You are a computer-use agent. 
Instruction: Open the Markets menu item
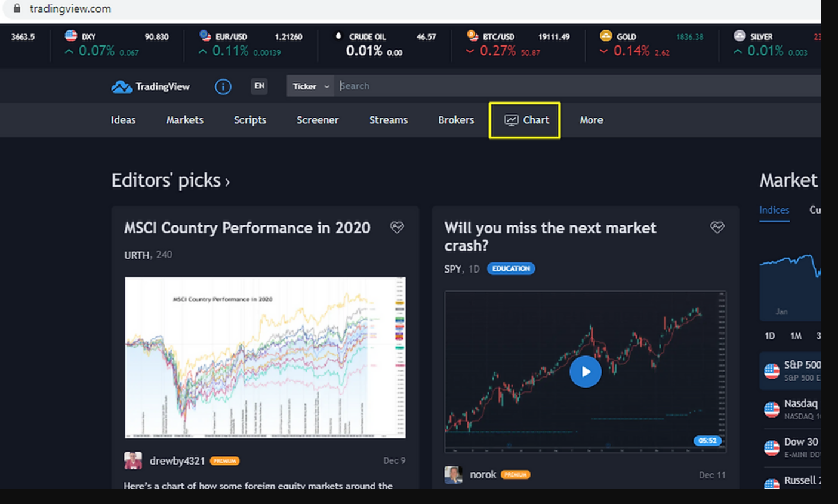(x=184, y=120)
